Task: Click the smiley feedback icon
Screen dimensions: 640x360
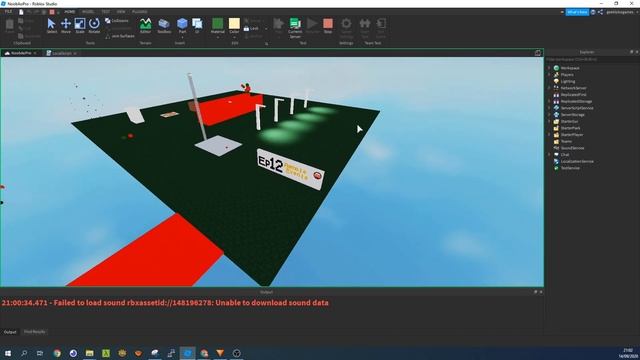Action: 593,12
